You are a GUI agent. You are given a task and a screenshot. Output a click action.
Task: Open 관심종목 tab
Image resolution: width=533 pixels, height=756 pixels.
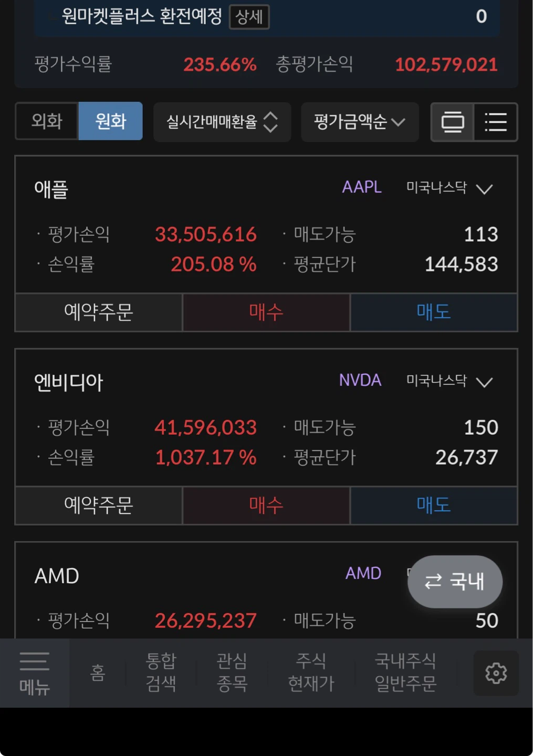click(x=232, y=673)
